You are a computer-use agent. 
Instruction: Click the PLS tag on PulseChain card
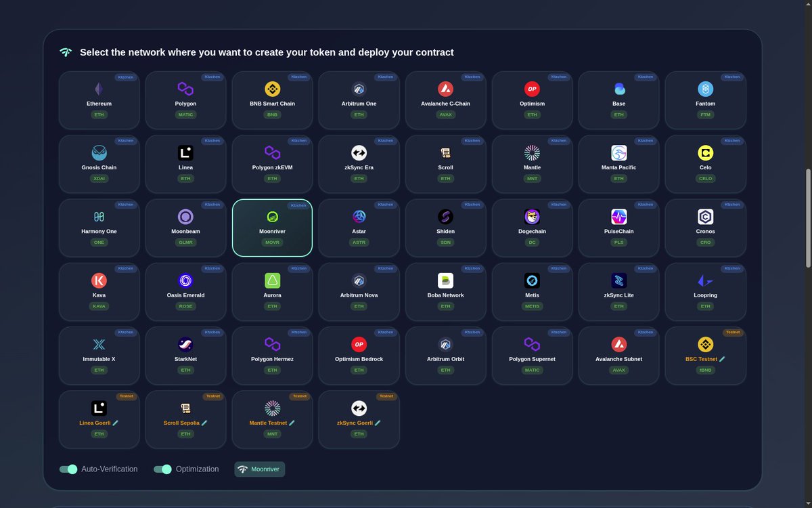tap(618, 242)
